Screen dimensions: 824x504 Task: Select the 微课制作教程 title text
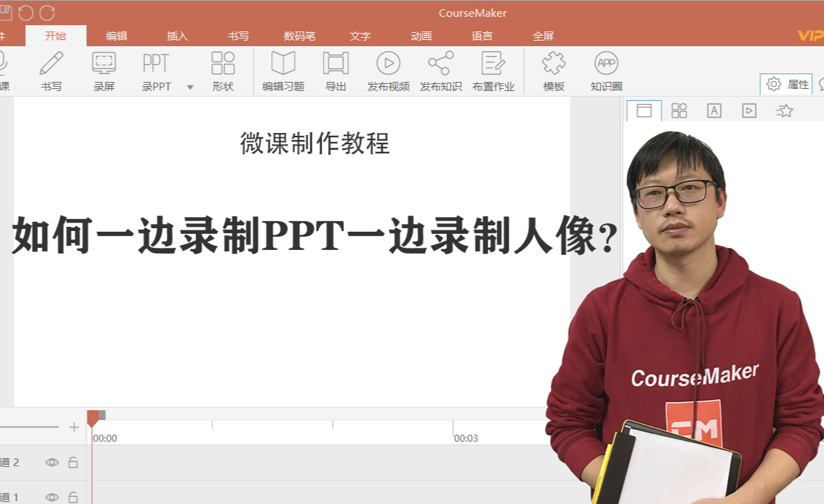[x=315, y=143]
